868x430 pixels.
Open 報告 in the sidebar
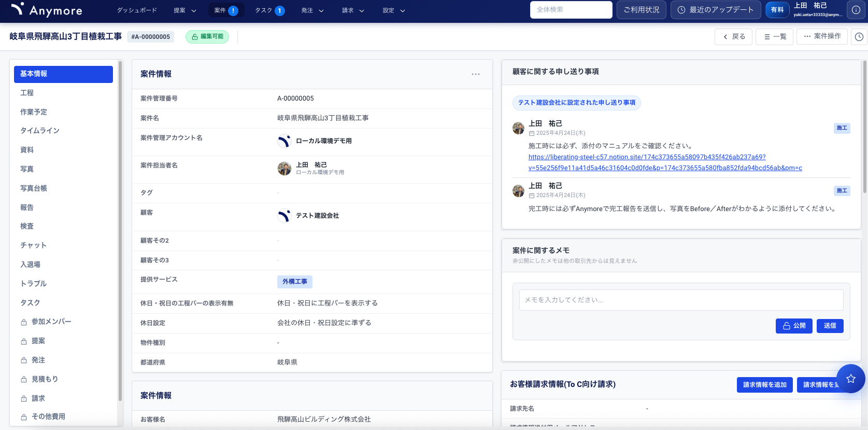pyautogui.click(x=63, y=207)
